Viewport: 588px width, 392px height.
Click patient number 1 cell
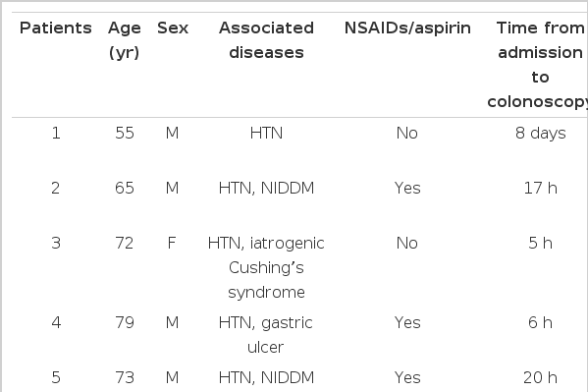pyautogui.click(x=56, y=134)
